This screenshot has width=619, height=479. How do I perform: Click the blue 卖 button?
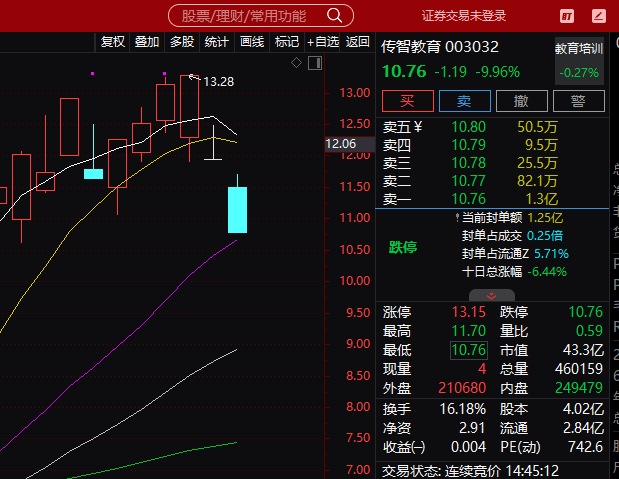(x=465, y=101)
